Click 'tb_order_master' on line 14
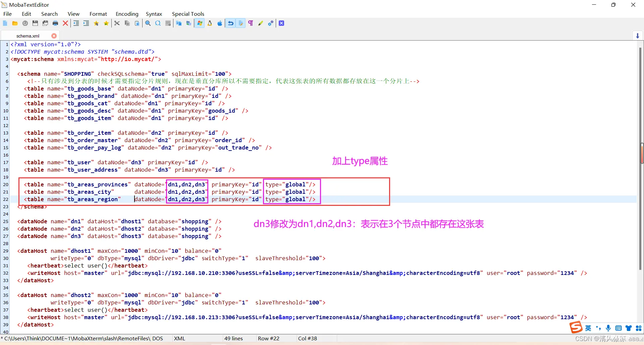The width and height of the screenshot is (644, 345). [93, 140]
